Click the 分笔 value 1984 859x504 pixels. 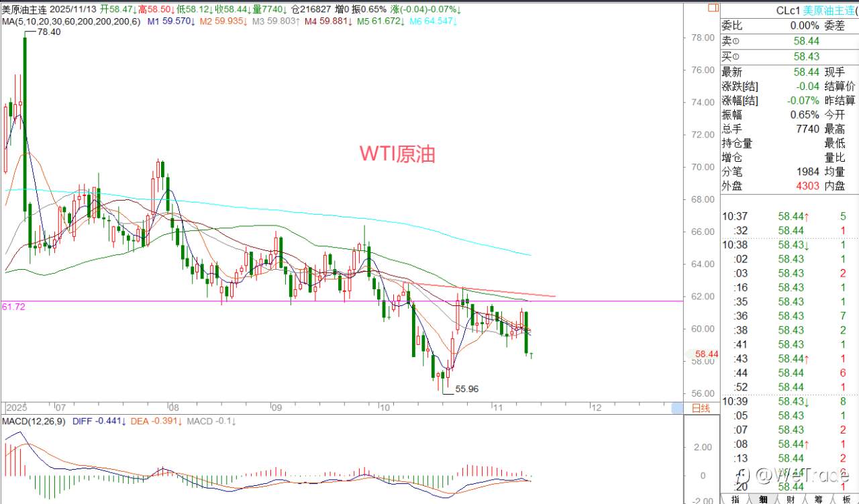click(x=807, y=172)
